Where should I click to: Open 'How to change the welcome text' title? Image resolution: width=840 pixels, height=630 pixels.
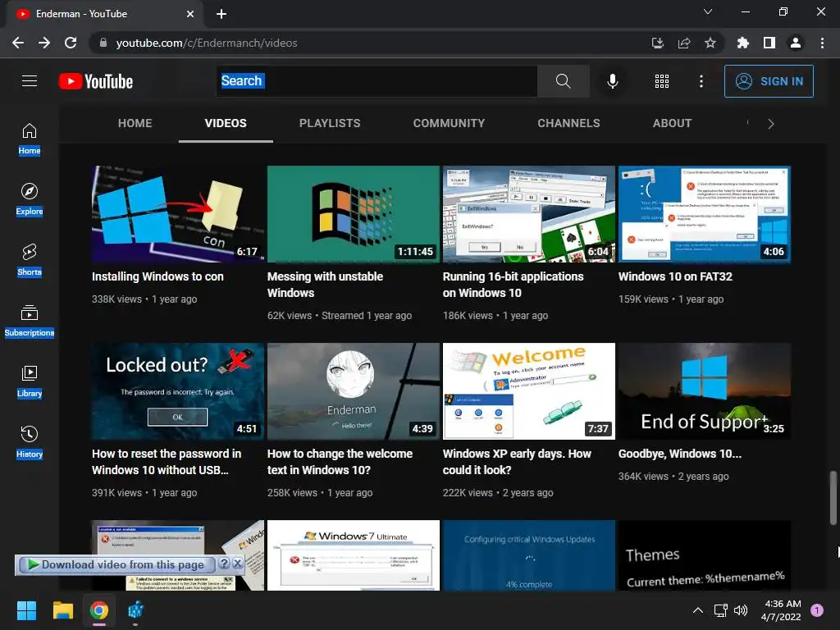(340, 462)
